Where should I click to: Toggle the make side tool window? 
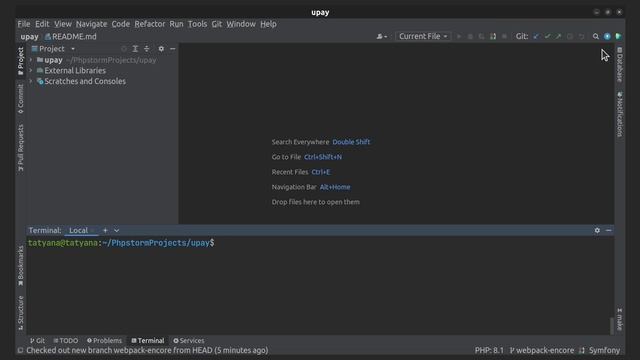pos(620,319)
